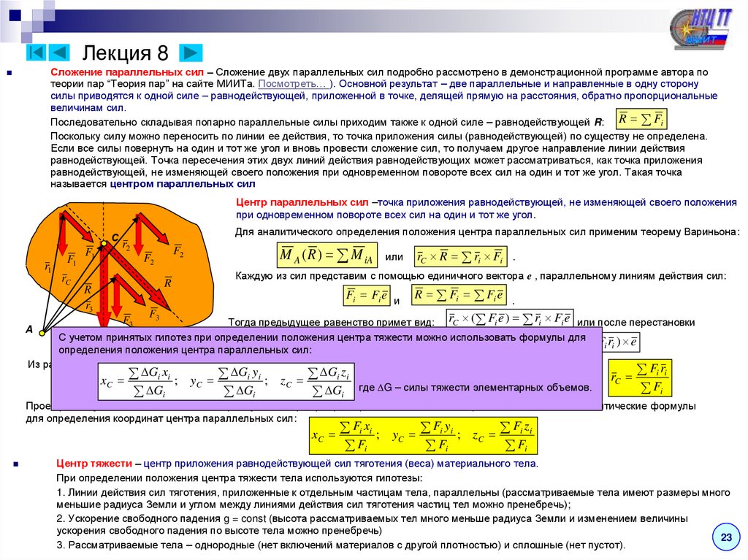The width and height of the screenshot is (748, 560).
Task: Click the page number 23 circle
Action: (x=726, y=537)
